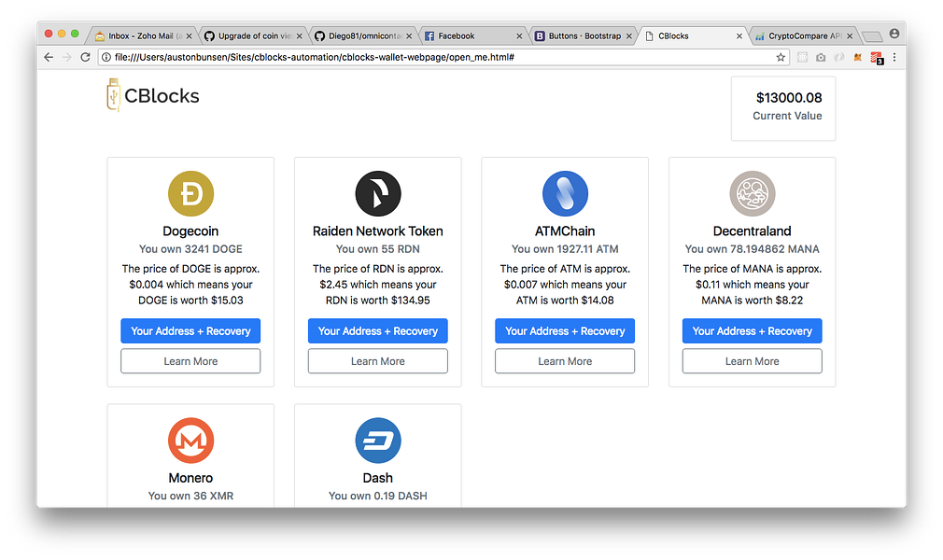The image size is (943, 560).
Task: Click the red extension icon with badge 3
Action: click(x=877, y=58)
